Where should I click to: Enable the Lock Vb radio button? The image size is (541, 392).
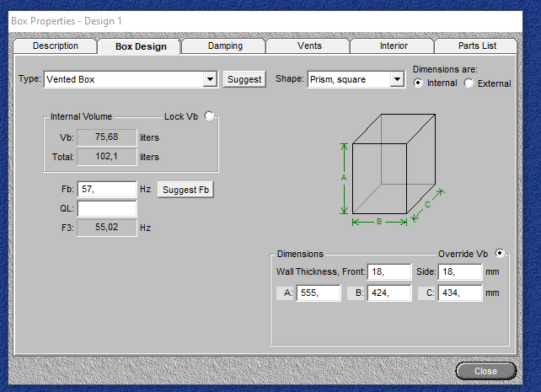(209, 115)
